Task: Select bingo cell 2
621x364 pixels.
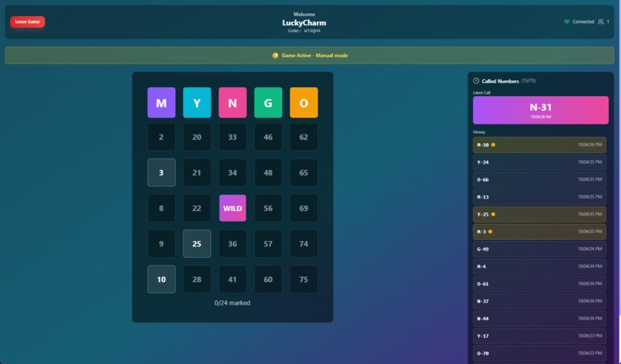Action: point(161,137)
